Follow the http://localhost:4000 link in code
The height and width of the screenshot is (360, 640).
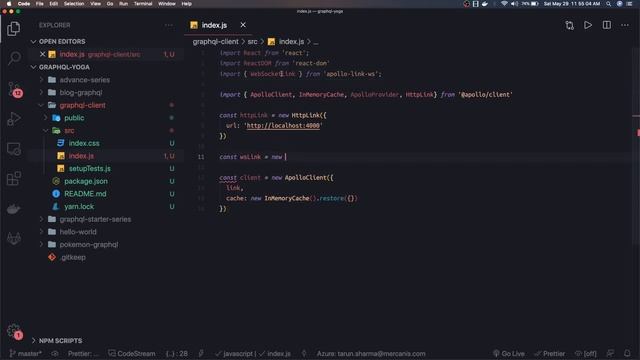tap(283, 126)
